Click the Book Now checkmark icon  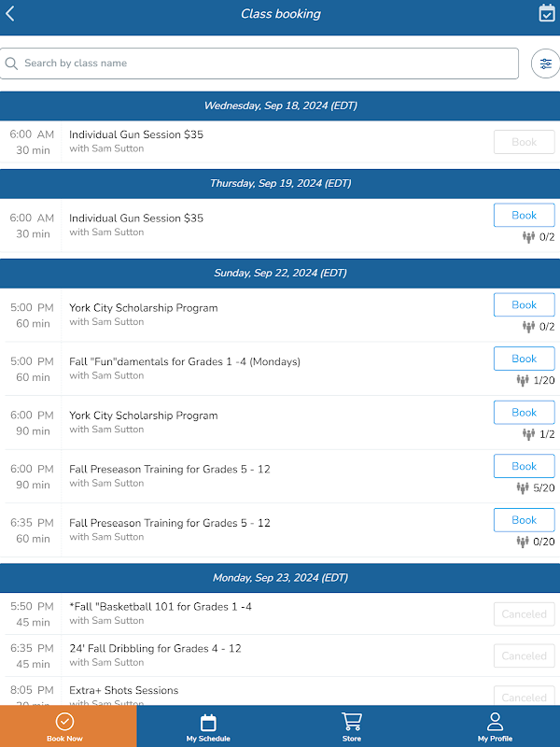point(64,721)
